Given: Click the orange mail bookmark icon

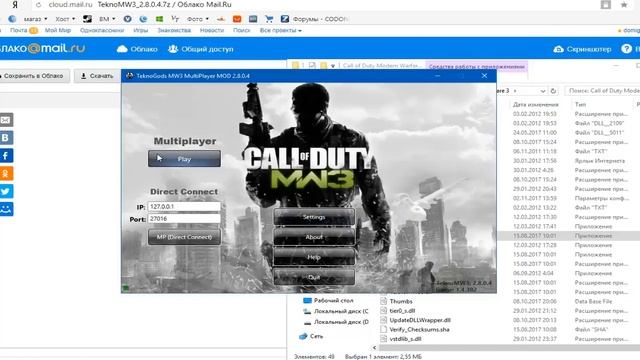Looking at the screenshot, I should coord(237,19).
